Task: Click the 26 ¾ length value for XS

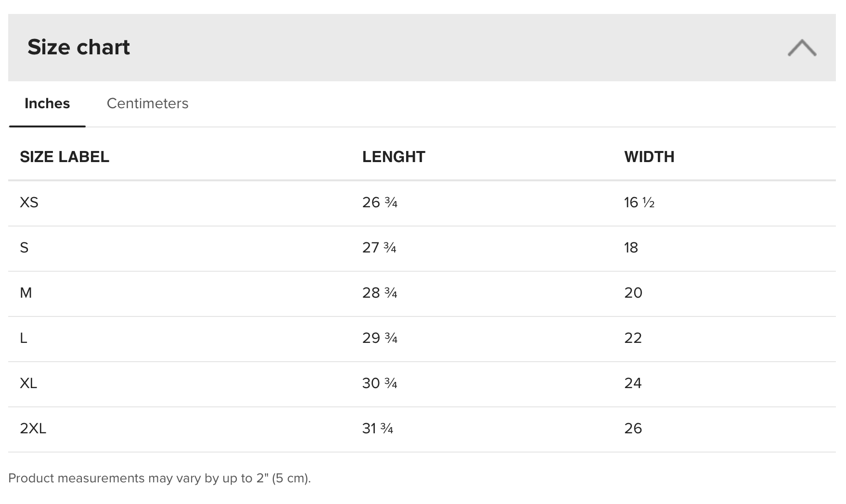Action: tap(380, 202)
